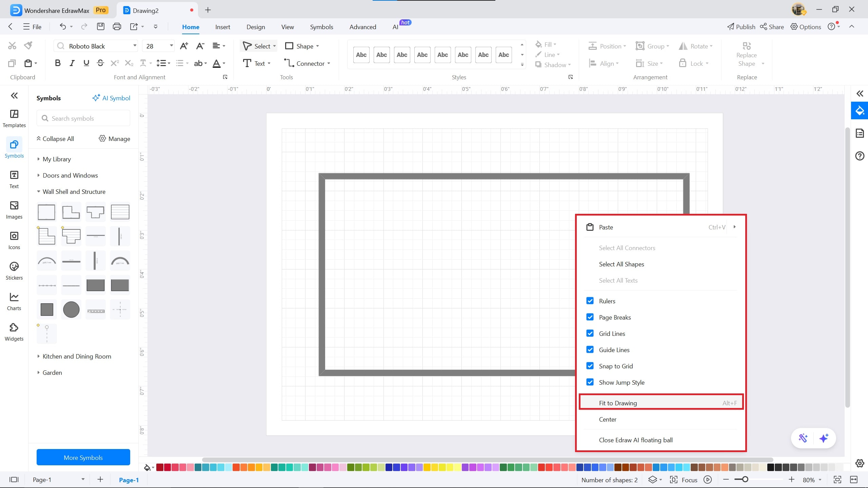Click the Bold formatting icon
This screenshot has height=488, width=868.
(x=58, y=63)
